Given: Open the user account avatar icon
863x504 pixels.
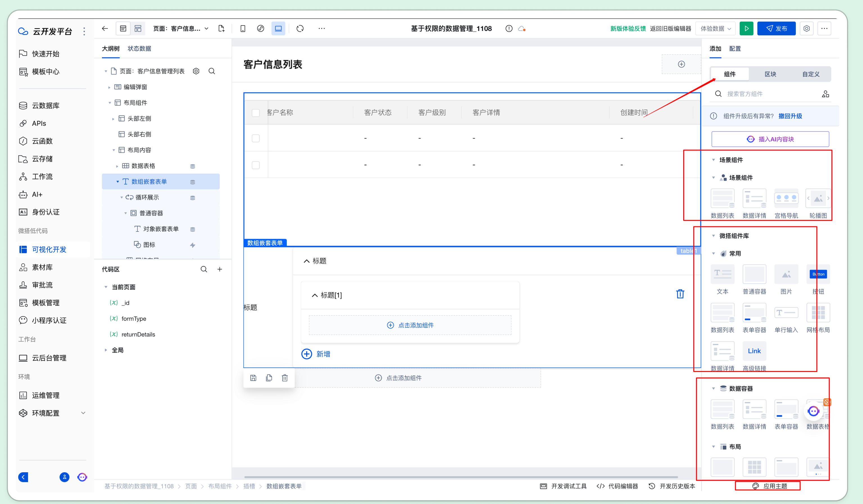Looking at the screenshot, I should 64,477.
